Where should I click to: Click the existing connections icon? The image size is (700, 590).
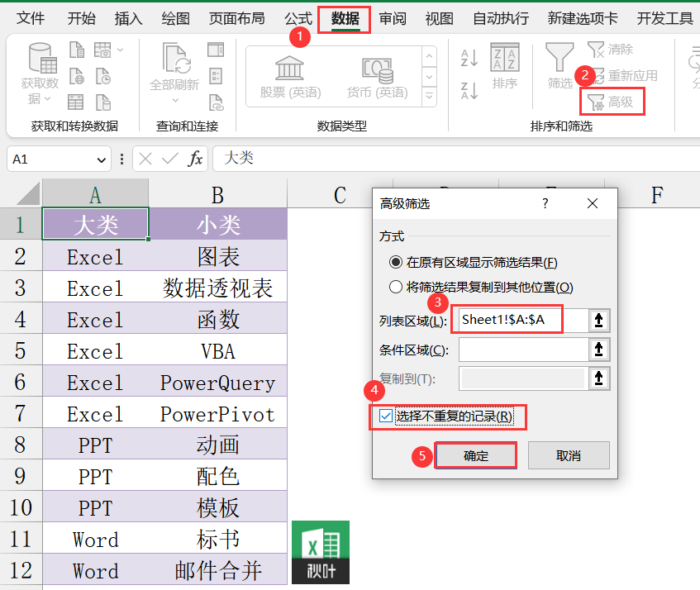pos(103,102)
